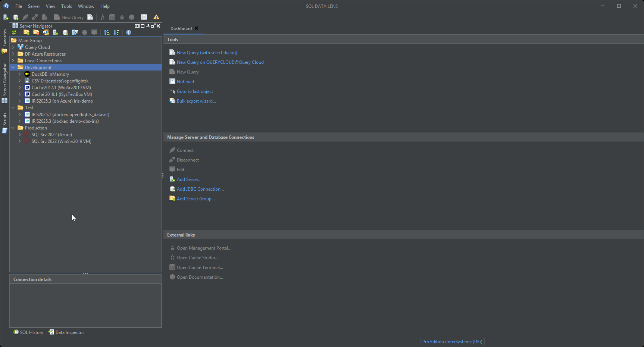
Task: Refresh the Server Navigator tree
Action: [x=14, y=32]
